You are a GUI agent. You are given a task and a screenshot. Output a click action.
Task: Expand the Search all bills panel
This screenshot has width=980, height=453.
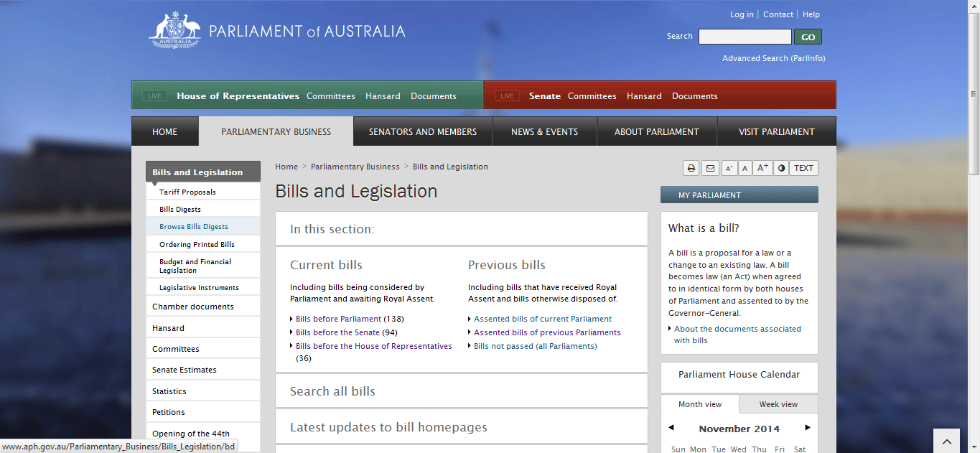click(462, 391)
